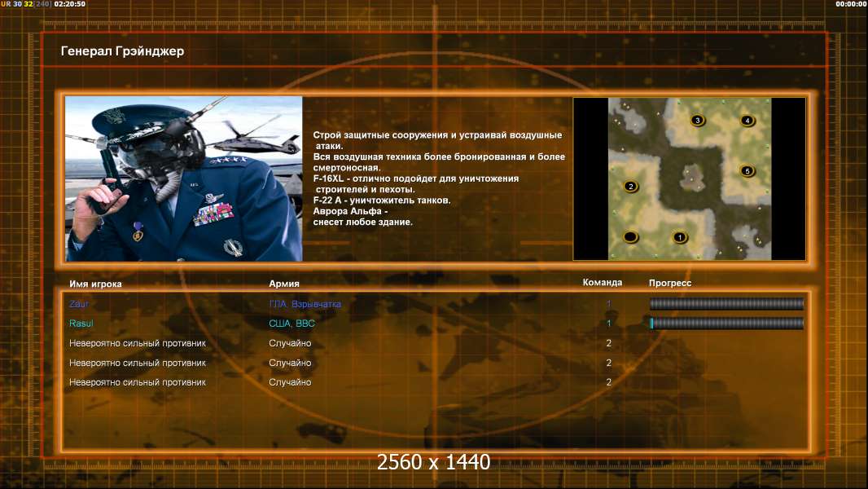Click the text 'снесет любое здание.'
Viewport: 868px width, 489px height.
pos(362,222)
